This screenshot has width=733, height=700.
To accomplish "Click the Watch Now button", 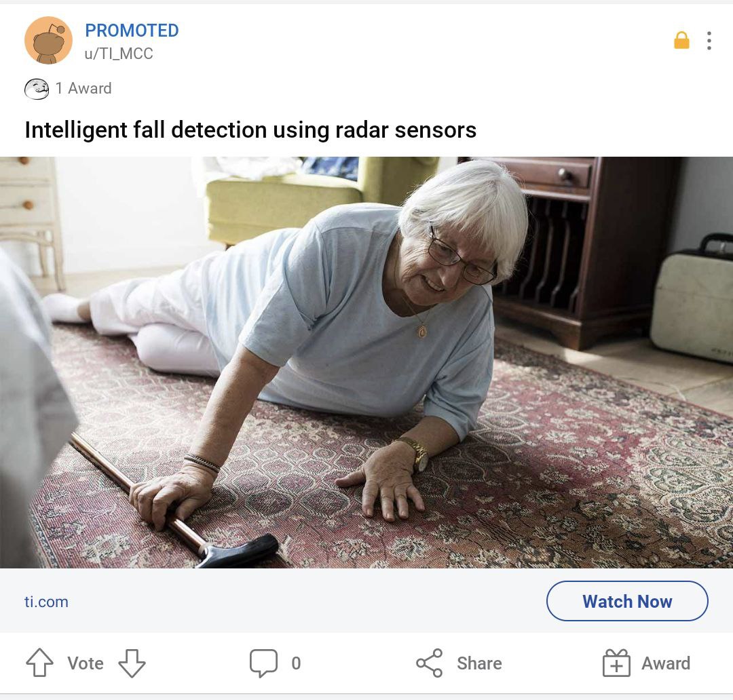I will tap(627, 601).
